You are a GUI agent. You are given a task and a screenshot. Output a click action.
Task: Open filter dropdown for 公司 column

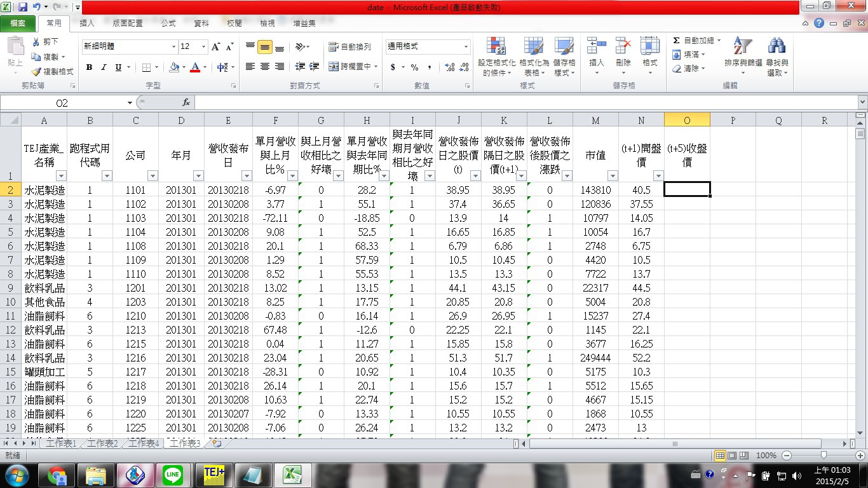pos(153,176)
